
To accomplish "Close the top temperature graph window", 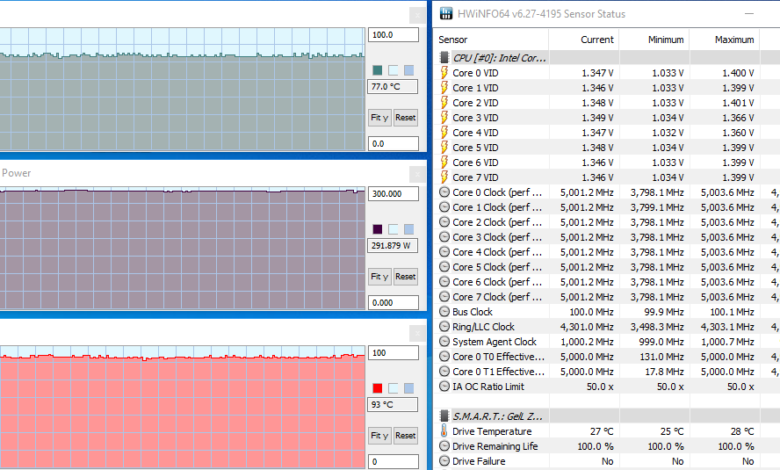I will 417,15.
